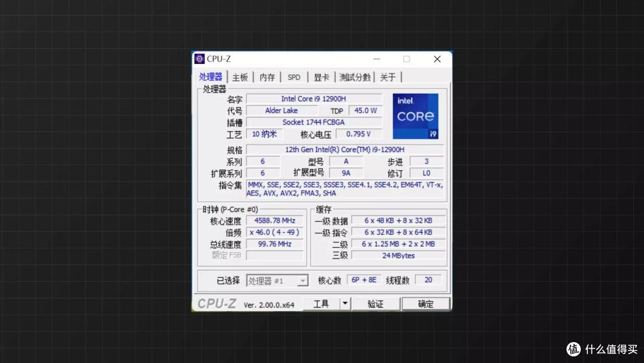The image size is (644, 363).
Task: Click the L3 cache value 24 MBytes
Action: click(x=398, y=256)
